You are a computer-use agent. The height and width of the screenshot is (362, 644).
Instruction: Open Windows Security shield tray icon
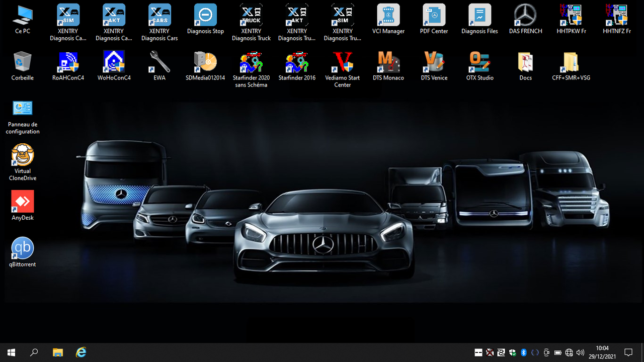click(x=512, y=352)
